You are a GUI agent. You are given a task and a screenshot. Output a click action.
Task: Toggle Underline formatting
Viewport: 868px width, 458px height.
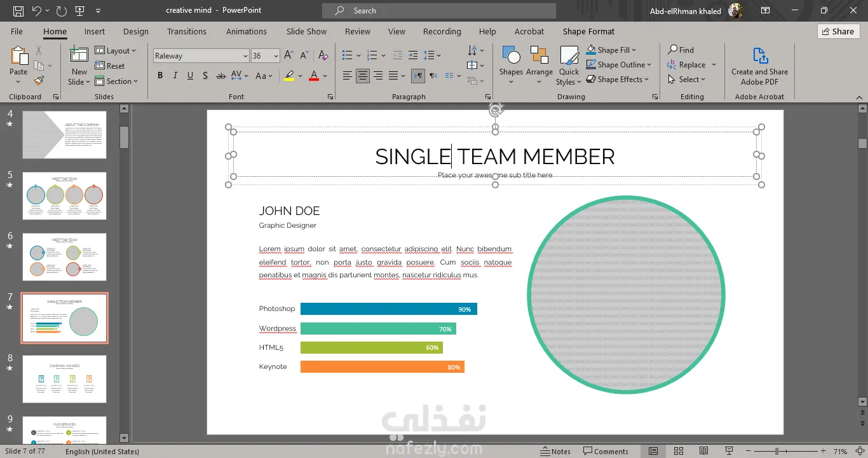(190, 76)
